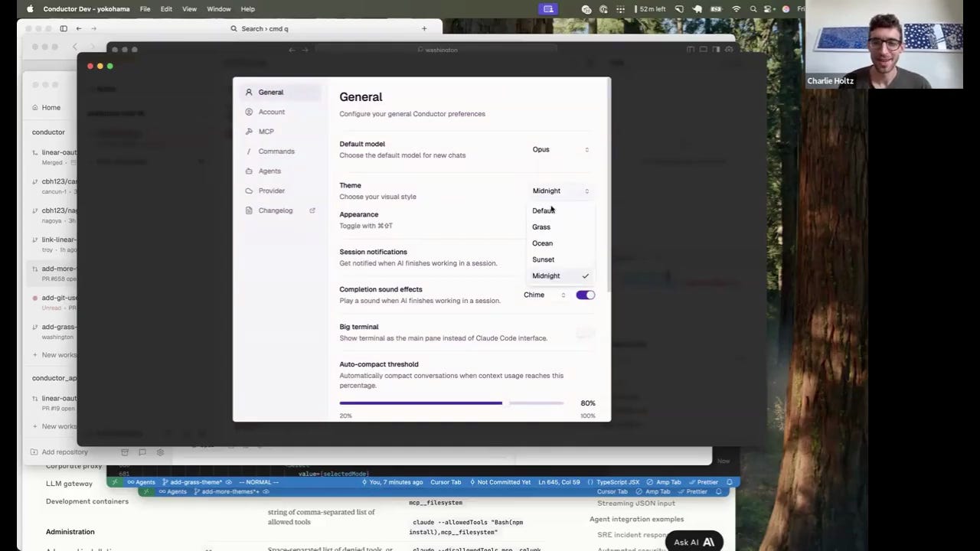The image size is (980, 551).
Task: Select the add-more- workspace with PR #658
Action: pos(54,273)
